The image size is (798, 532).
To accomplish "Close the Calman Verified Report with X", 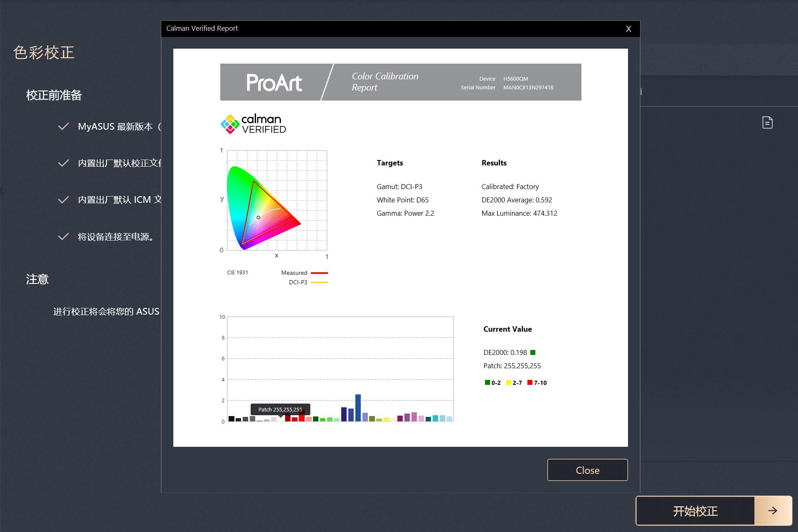I will (x=628, y=29).
